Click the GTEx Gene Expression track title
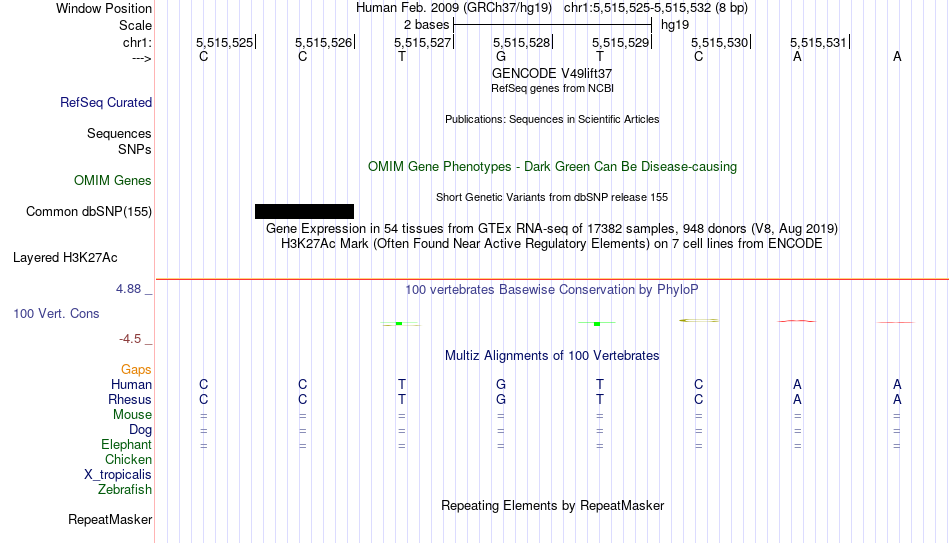 pos(552,228)
